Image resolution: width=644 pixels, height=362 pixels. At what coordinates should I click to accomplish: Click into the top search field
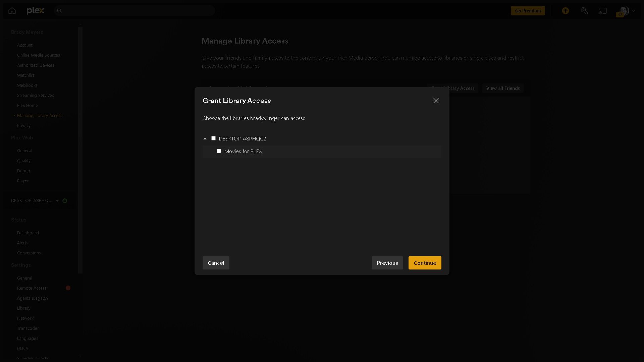[x=138, y=11]
